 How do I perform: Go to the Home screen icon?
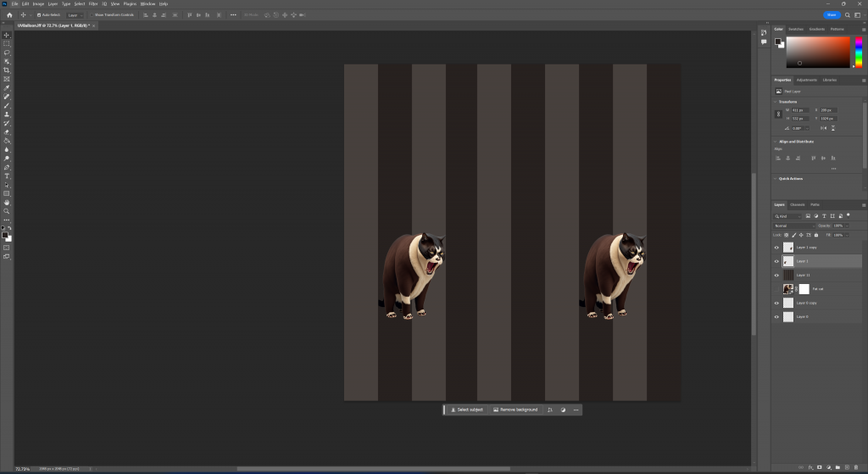[9, 15]
